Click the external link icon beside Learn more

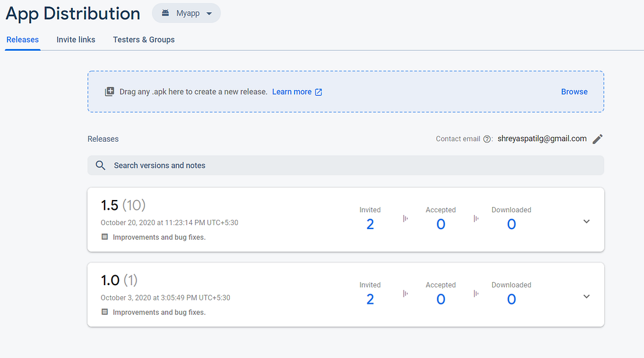(318, 92)
